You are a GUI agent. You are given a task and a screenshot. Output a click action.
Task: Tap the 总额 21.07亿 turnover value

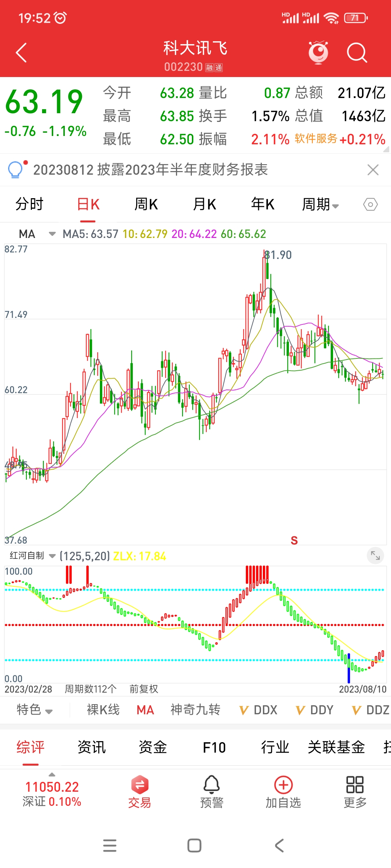point(340,93)
